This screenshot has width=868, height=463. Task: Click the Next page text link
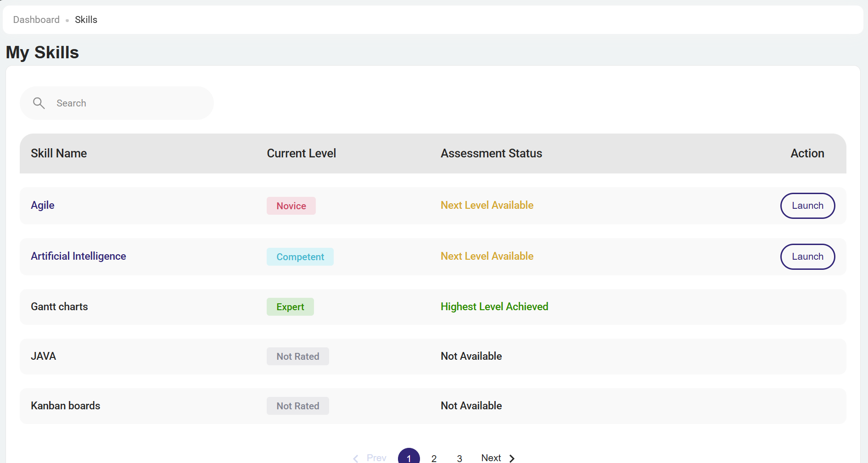click(491, 457)
